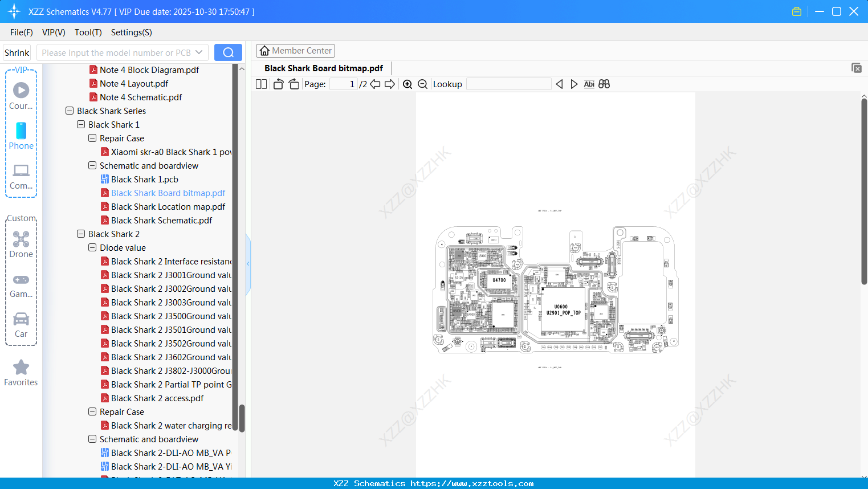Collapse the left panel via splitter handle
Viewport: 868px width, 489px height.
coord(248,264)
